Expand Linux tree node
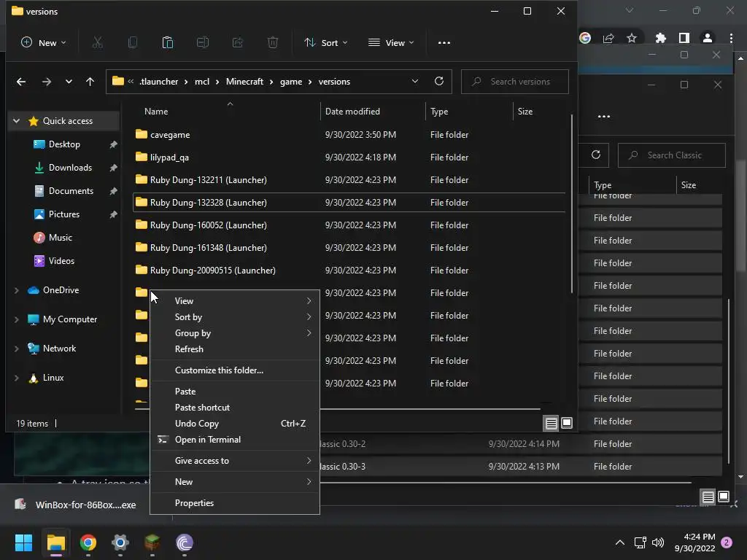The width and height of the screenshot is (747, 560). 16,378
